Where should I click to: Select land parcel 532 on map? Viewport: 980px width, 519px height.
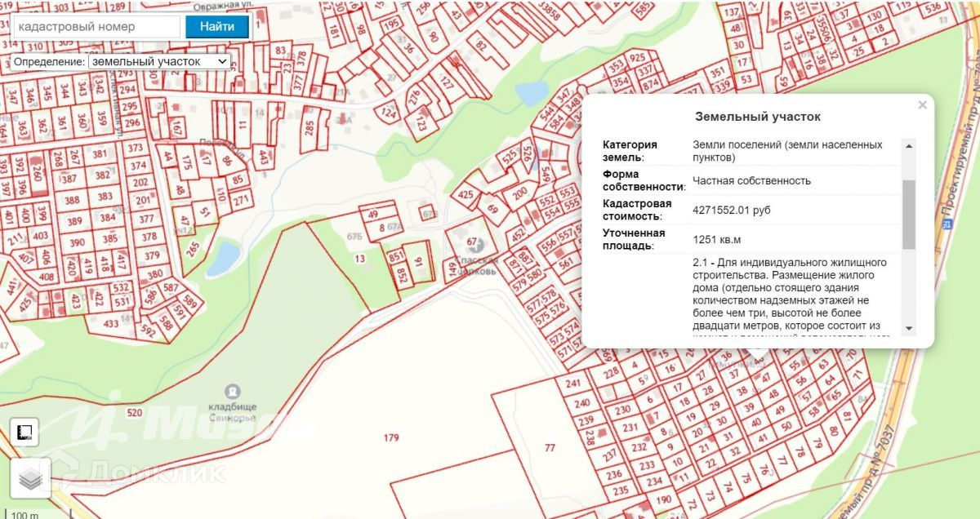point(121,288)
